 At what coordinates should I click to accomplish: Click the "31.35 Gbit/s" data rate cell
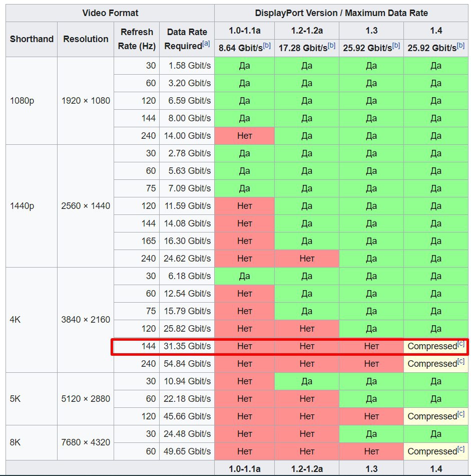pos(187,346)
